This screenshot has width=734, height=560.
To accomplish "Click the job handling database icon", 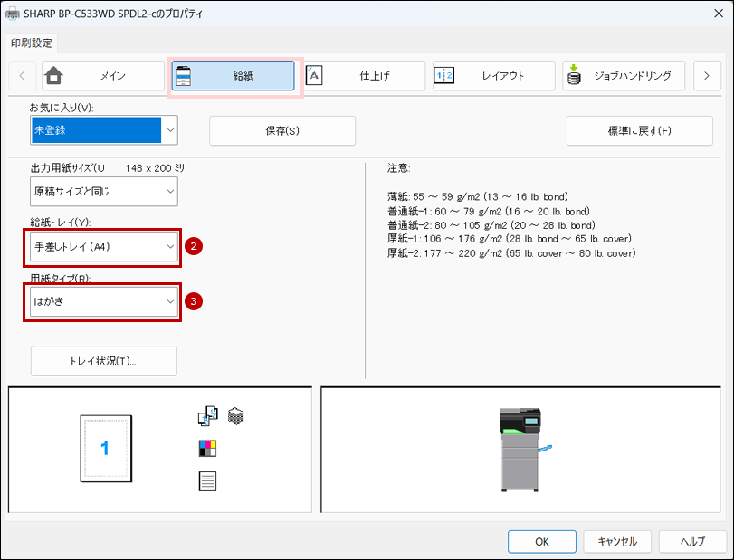I will (x=574, y=77).
